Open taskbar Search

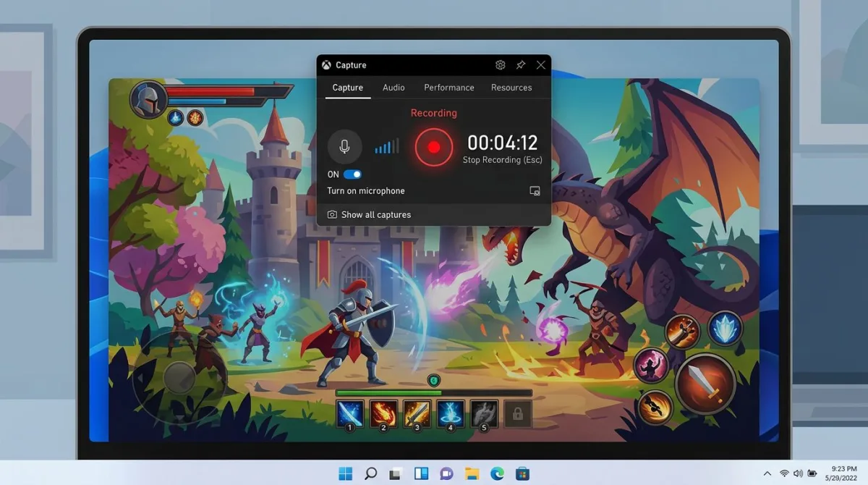370,473
